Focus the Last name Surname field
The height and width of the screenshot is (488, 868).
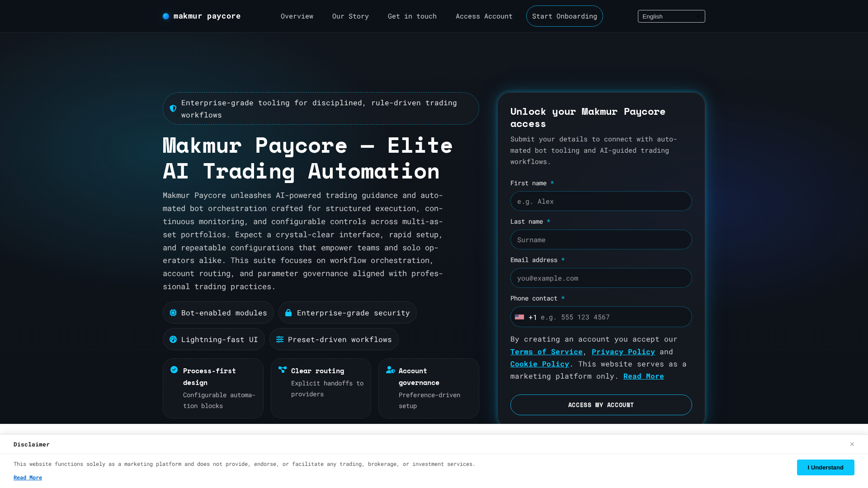click(x=601, y=239)
